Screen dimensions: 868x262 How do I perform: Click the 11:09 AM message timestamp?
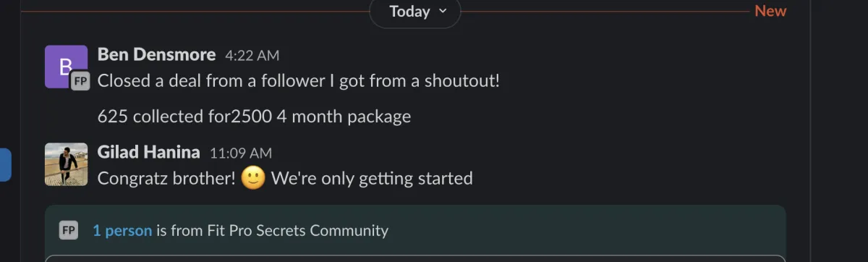pos(241,153)
